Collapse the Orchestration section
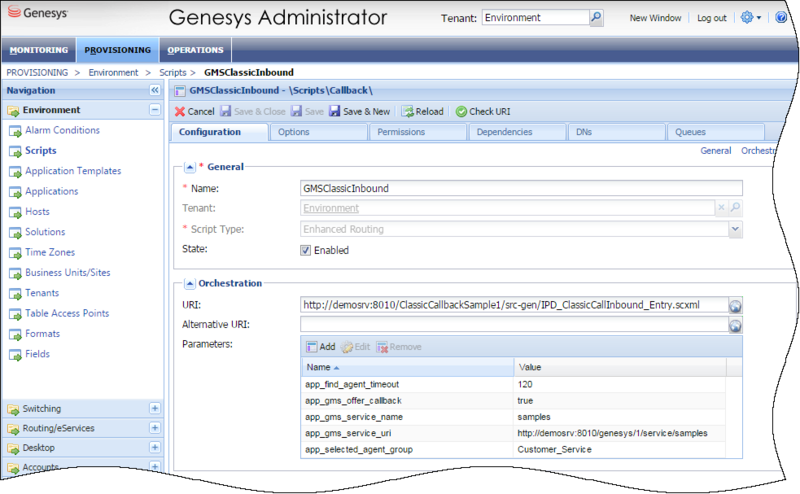Image resolution: width=800 pixels, height=494 pixels. pos(189,283)
